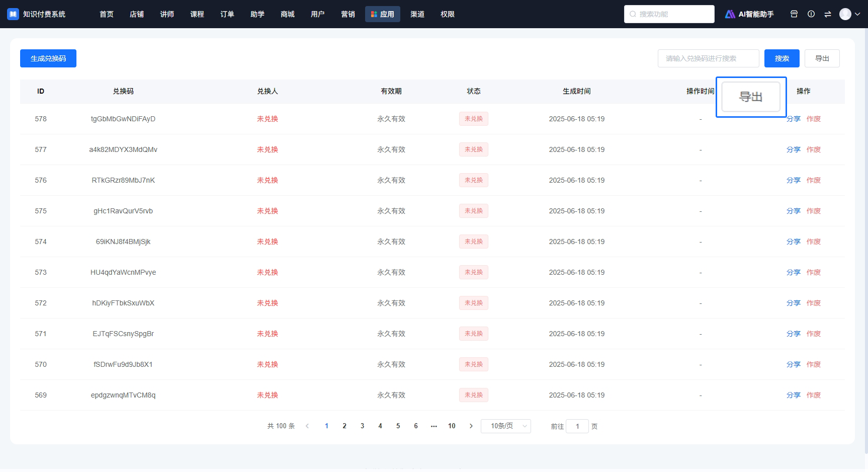Open the 权限 menu

click(x=448, y=14)
